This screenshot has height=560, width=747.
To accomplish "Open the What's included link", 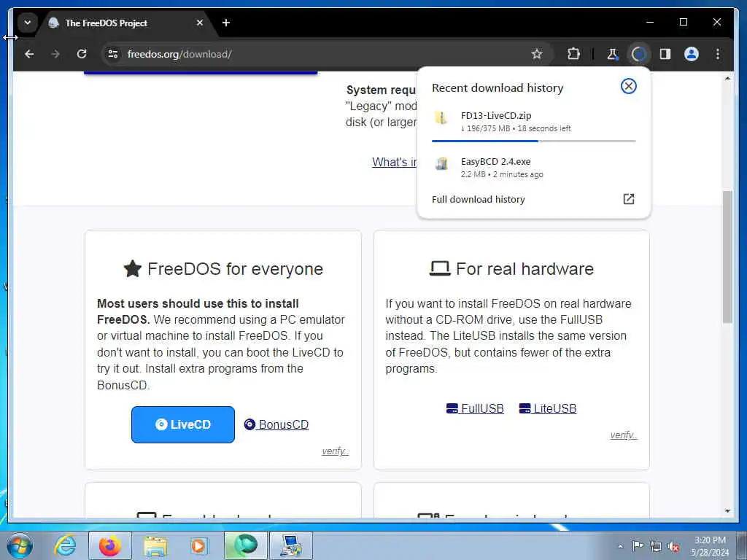I will (x=395, y=162).
